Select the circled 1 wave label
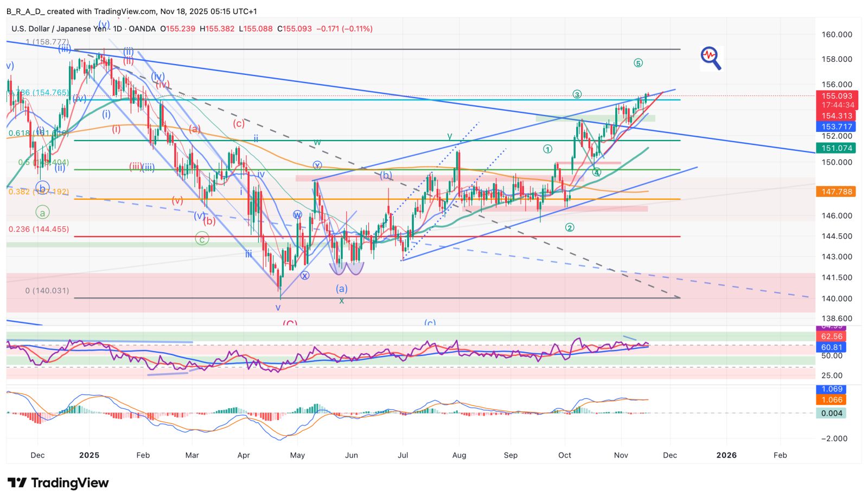This screenshot has height=502, width=868. point(547,149)
